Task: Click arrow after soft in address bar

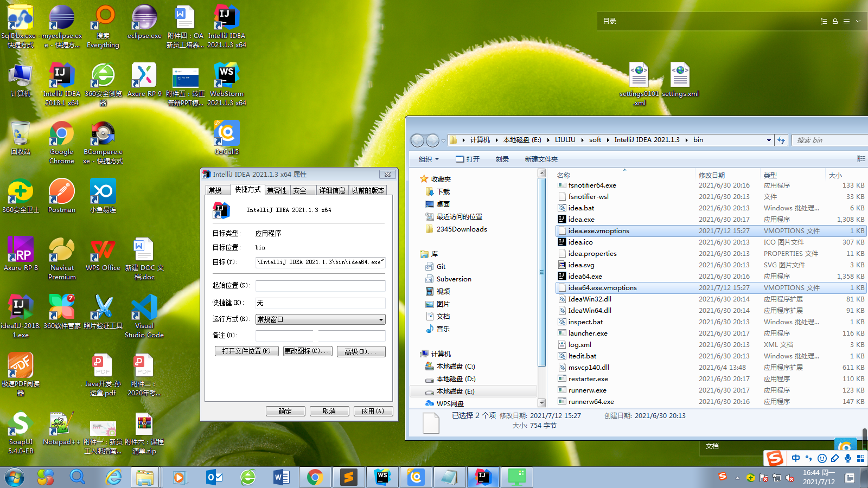Action: (x=608, y=140)
